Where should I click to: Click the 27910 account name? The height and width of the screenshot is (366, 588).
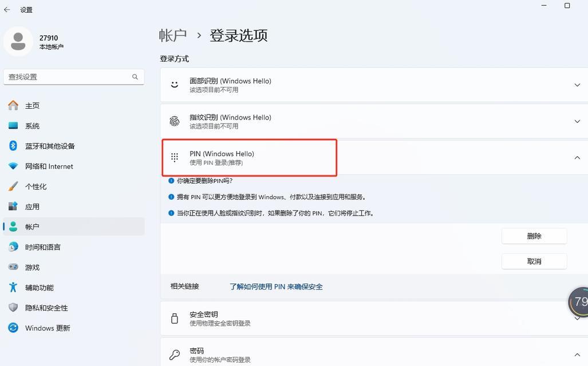click(49, 38)
